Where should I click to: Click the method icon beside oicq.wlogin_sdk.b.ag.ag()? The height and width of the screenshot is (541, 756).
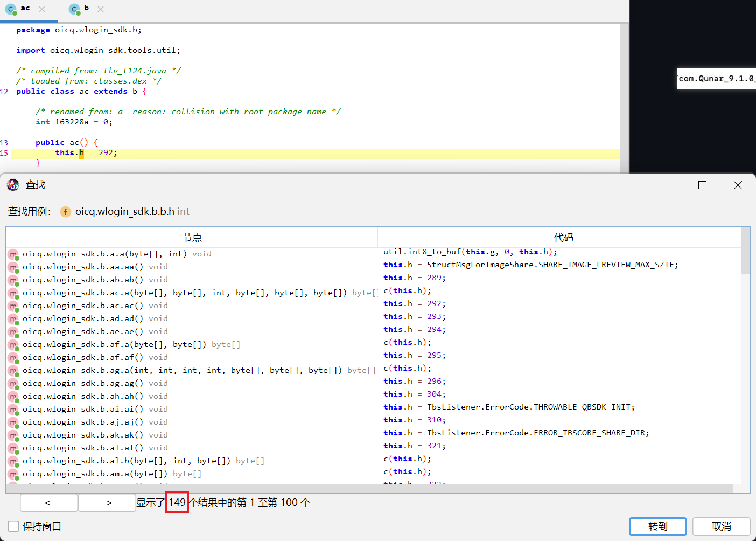[13, 383]
